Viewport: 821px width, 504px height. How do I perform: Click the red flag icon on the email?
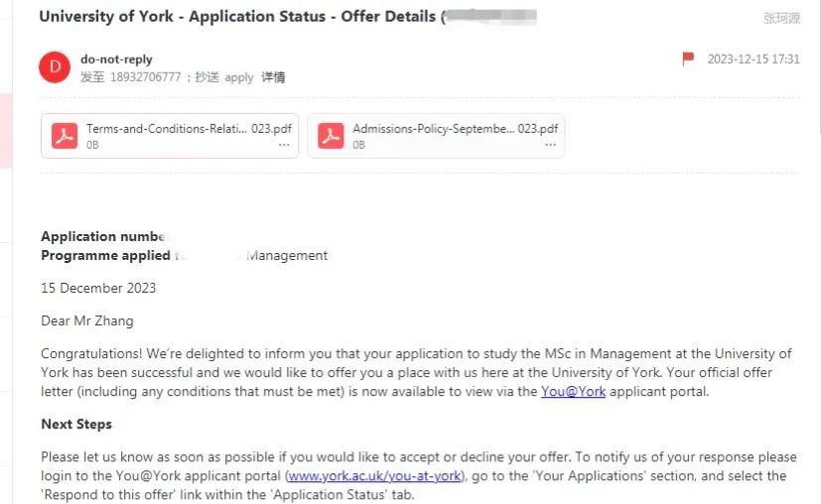pyautogui.click(x=688, y=59)
